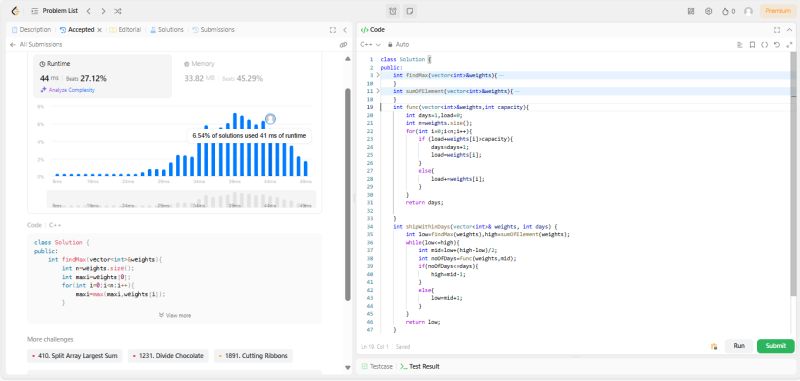800x381 pixels.
Task: Click the Ln 19, Col 1 status text
Action: (x=375, y=347)
